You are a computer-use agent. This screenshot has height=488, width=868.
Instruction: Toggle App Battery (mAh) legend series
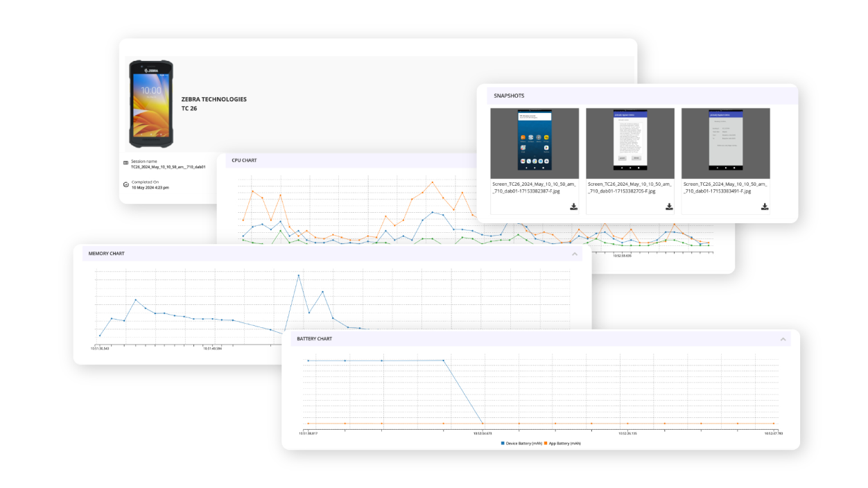pos(562,443)
